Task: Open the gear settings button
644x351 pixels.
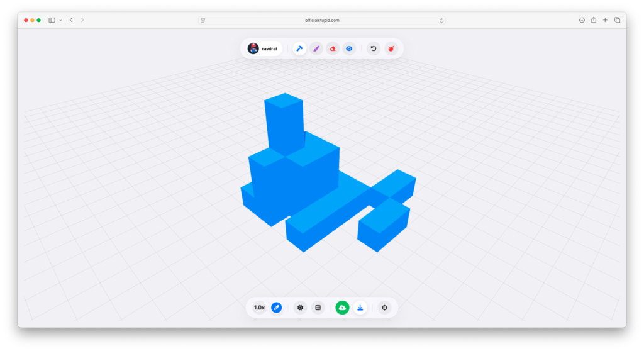Action: [x=300, y=308]
